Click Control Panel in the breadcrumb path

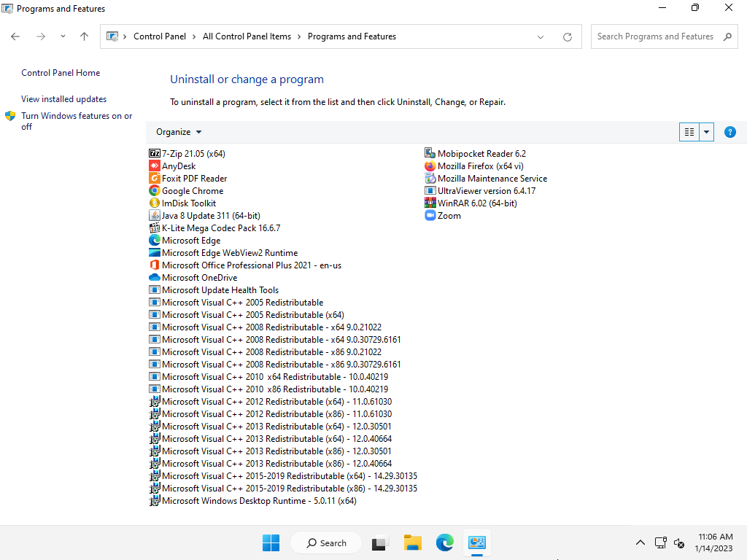pos(160,36)
